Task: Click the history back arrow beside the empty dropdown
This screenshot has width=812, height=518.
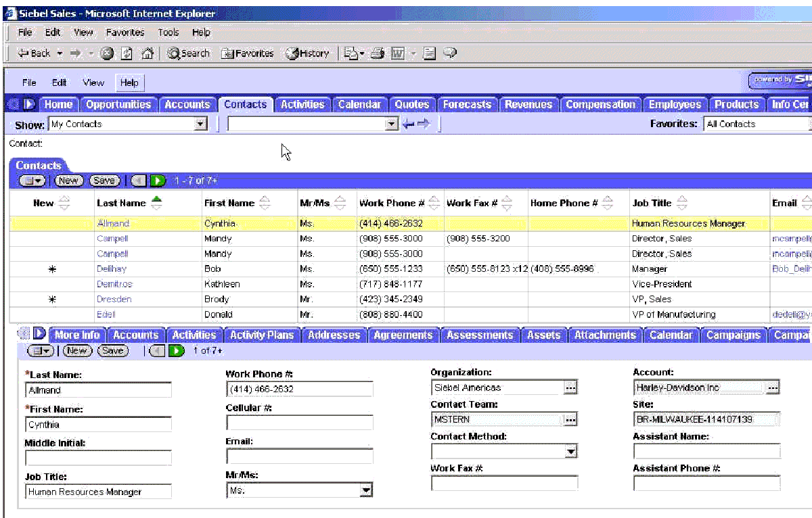Action: (408, 124)
